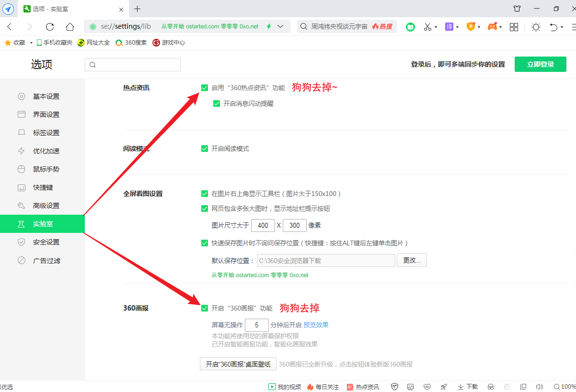Click the back navigation arrow

(10, 27)
